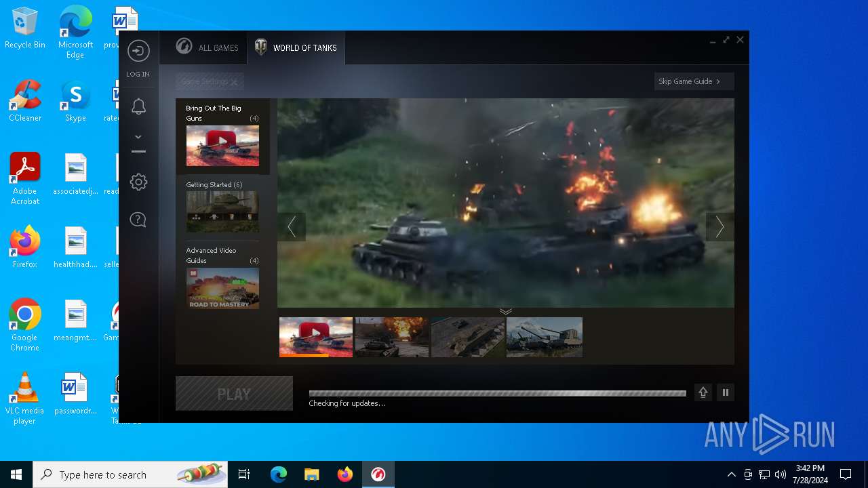Open Adobe Acrobat desktop shortcut
868x488 pixels.
pos(25,179)
